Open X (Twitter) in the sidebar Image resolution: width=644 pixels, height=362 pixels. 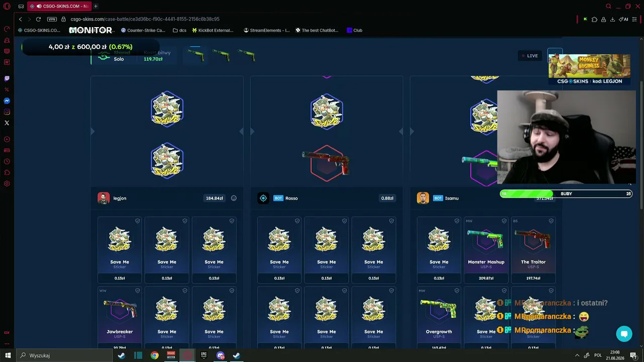pos(7,123)
